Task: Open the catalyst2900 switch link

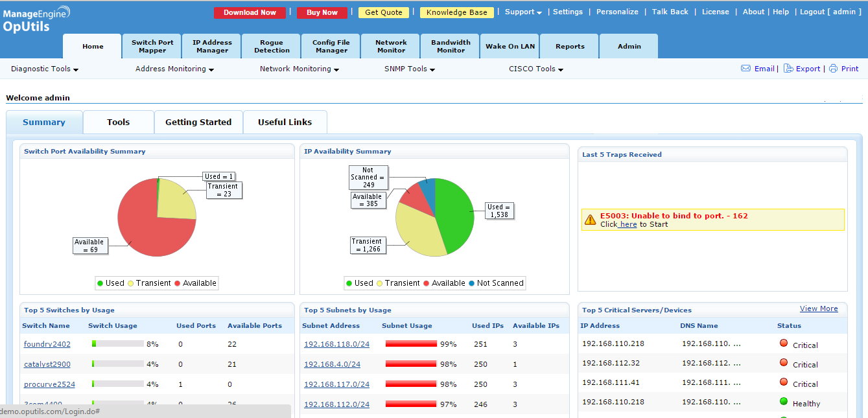Action: pyautogui.click(x=47, y=364)
